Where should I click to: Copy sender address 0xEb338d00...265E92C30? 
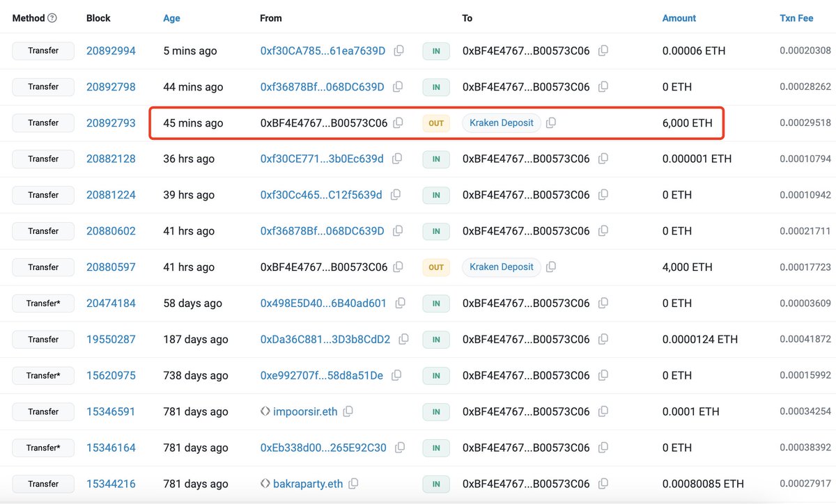[400, 448]
